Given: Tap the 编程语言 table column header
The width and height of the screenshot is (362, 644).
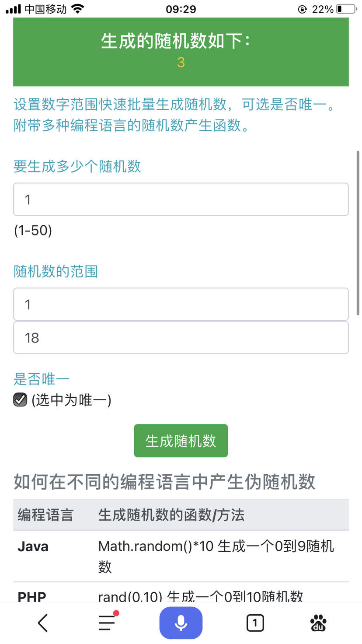Looking at the screenshot, I should tap(45, 515).
